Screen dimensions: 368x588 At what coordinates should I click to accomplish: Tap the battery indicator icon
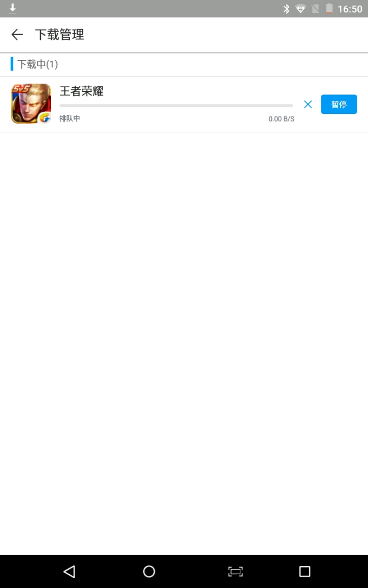[329, 9]
